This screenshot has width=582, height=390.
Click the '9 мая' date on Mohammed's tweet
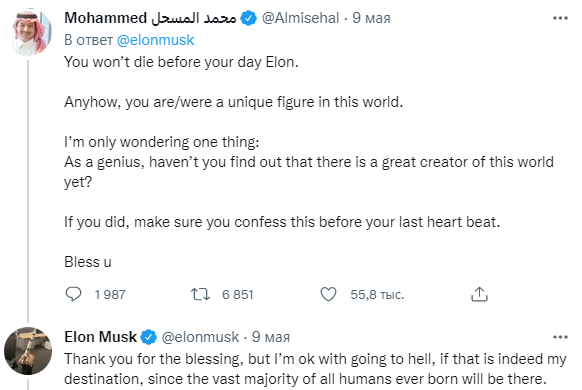point(371,18)
